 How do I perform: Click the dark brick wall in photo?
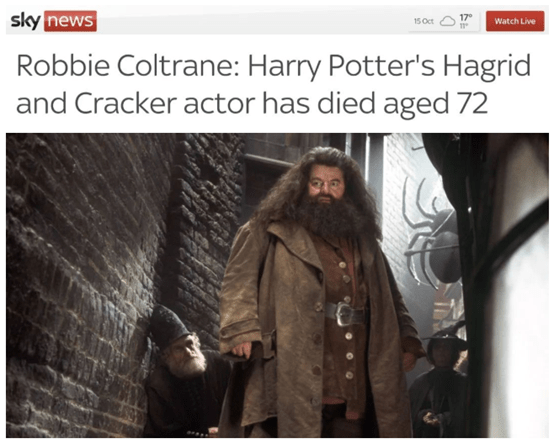pyautogui.click(x=78, y=283)
